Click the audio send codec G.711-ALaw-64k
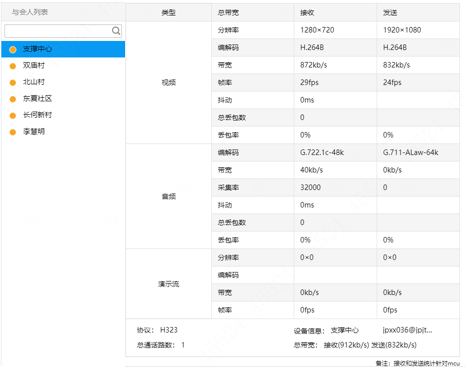 point(410,153)
